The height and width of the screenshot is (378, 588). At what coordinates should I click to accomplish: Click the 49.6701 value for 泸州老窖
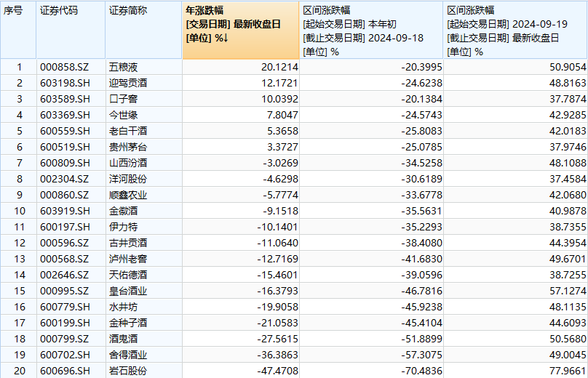coord(568,259)
